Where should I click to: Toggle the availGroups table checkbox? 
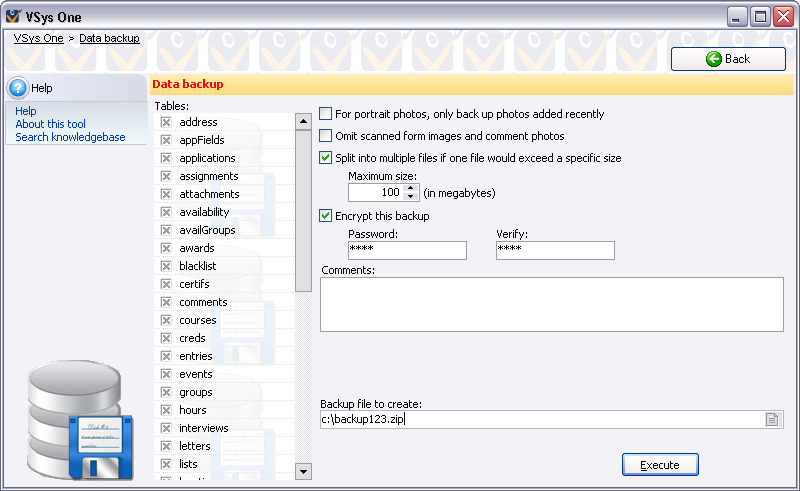[x=166, y=230]
